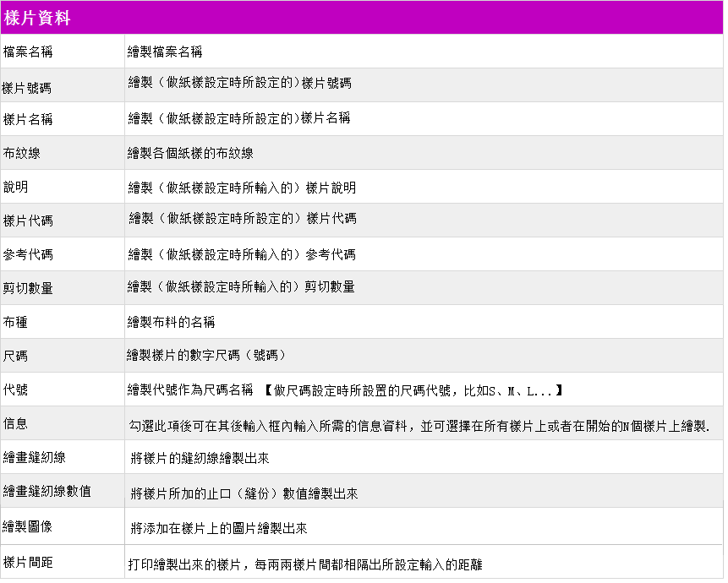Click the 繪畫縫紉線數值 label cell
Image resolution: width=728 pixels, height=583 pixels.
coord(47,491)
